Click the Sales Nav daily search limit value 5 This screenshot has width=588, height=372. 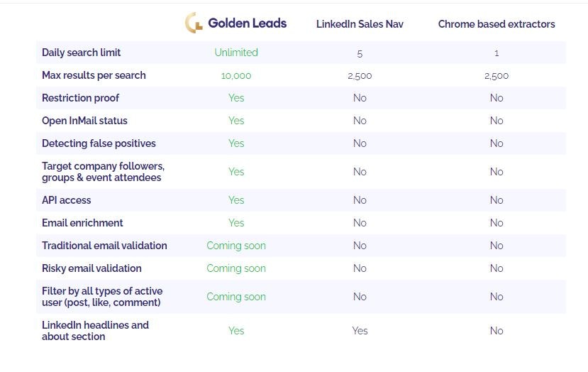(x=360, y=54)
